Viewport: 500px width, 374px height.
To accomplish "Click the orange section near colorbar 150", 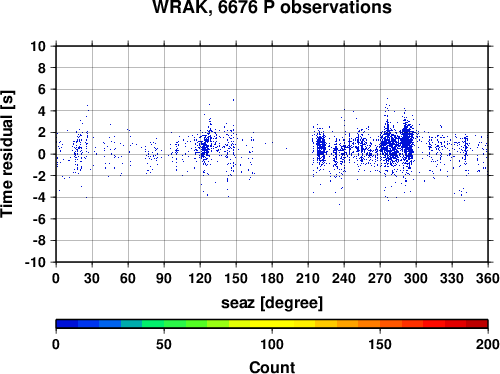I will (380, 324).
